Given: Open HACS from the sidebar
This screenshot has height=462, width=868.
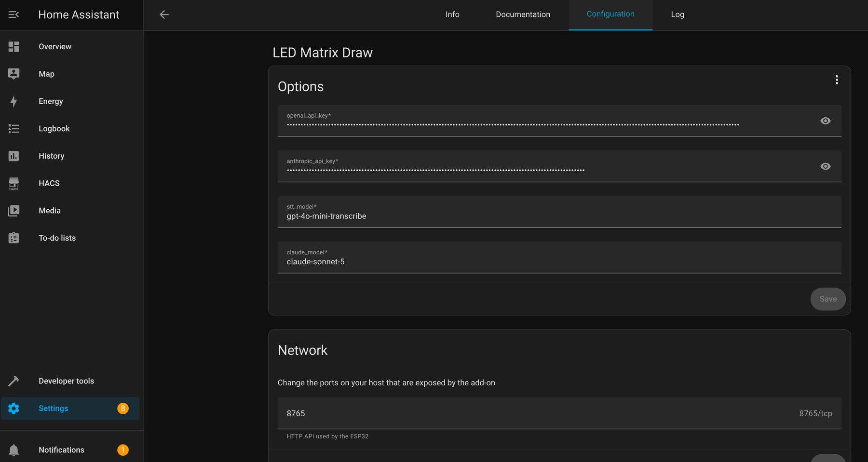Looking at the screenshot, I should 70,183.
